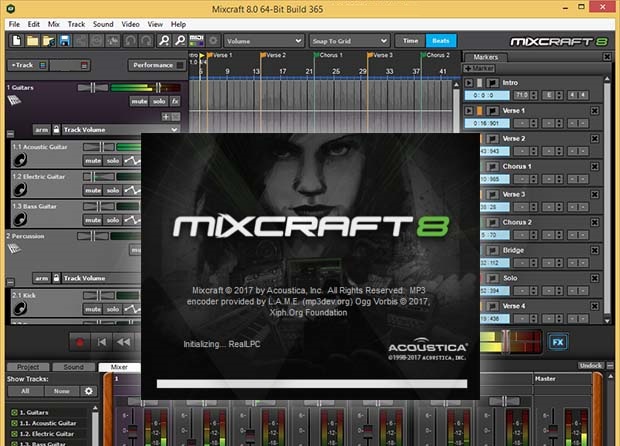Image resolution: width=620 pixels, height=446 pixels.
Task: Click the New Project toolbar icon
Action: tap(17, 41)
